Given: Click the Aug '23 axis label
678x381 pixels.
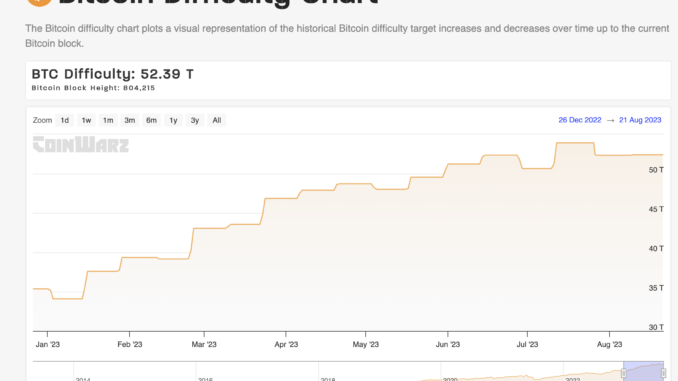Looking at the screenshot, I should [x=610, y=344].
